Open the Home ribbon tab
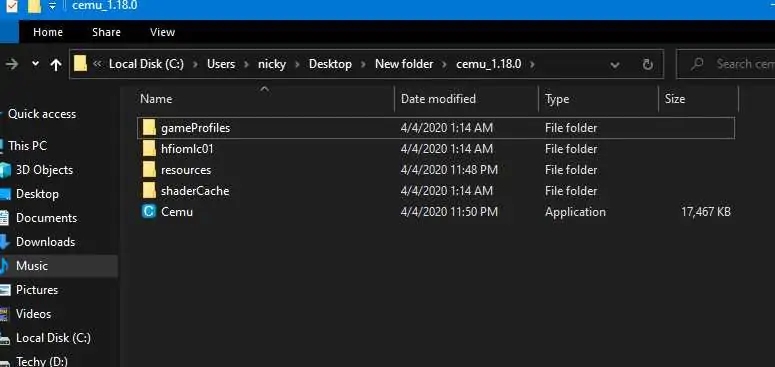 point(48,32)
